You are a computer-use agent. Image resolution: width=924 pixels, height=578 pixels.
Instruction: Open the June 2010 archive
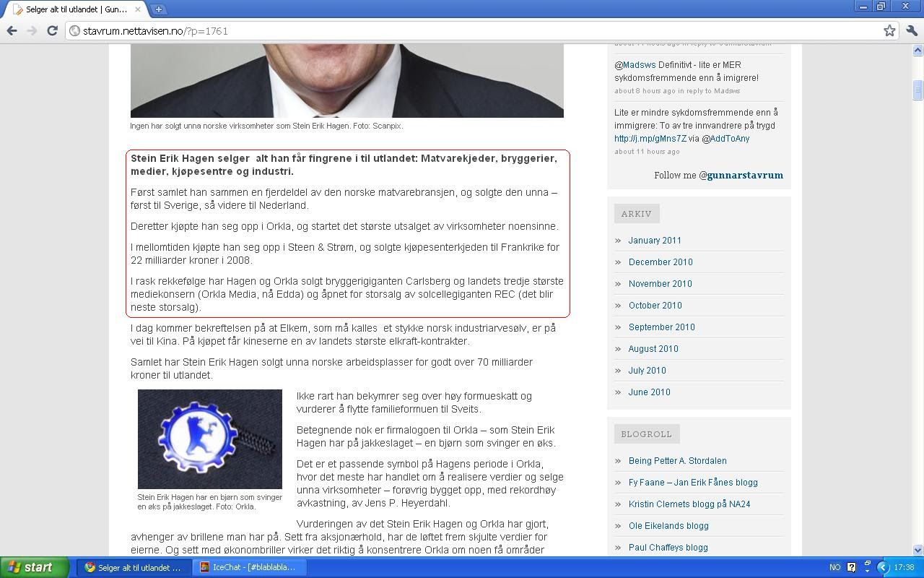coord(650,392)
